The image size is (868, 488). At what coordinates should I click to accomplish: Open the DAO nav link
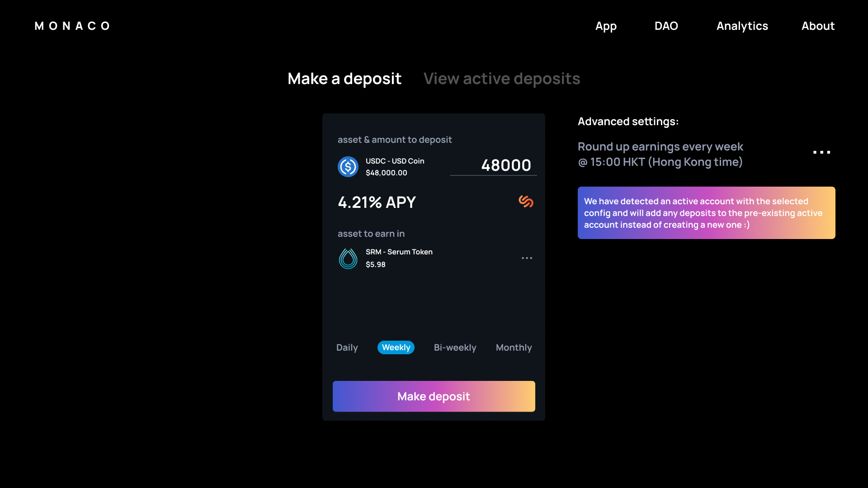click(666, 26)
